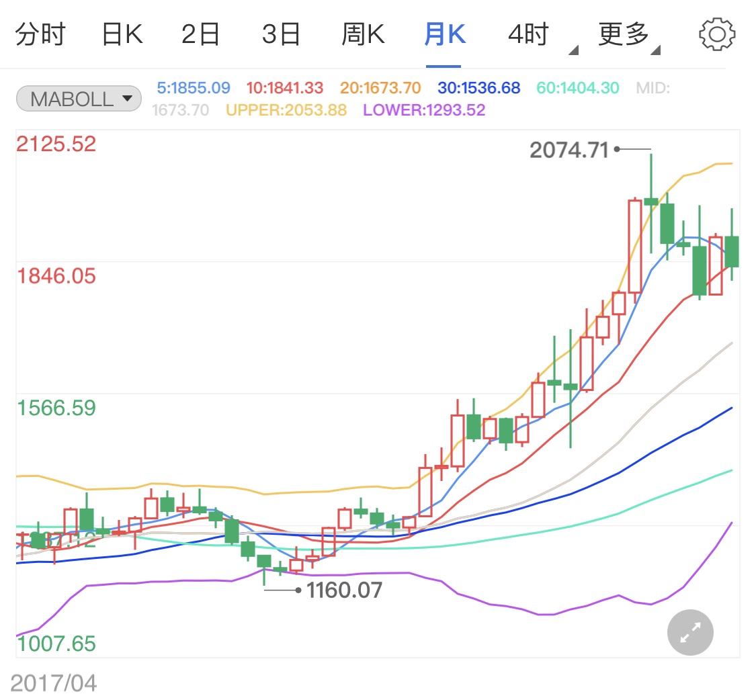Select the 周K weekly chart tab
This screenshot has width=756, height=700.
tap(362, 35)
